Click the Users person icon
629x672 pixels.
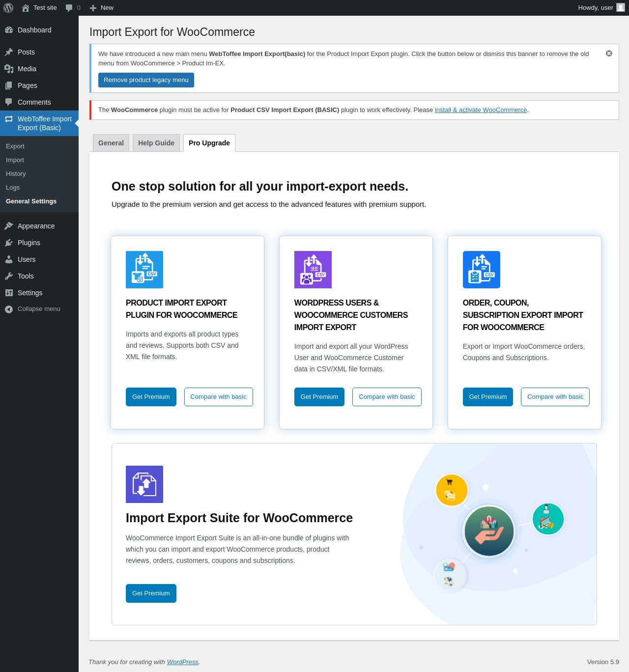pyautogui.click(x=9, y=259)
